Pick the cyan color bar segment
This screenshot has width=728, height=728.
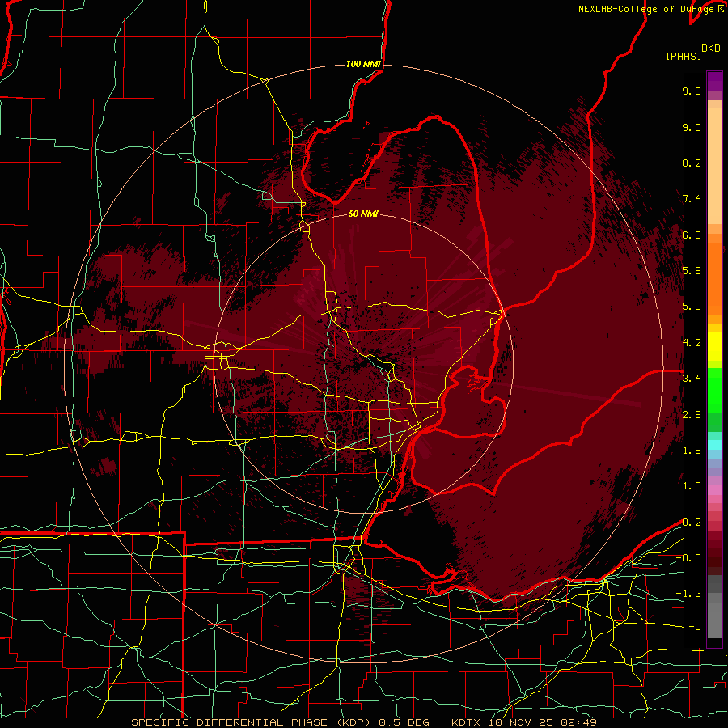714,445
